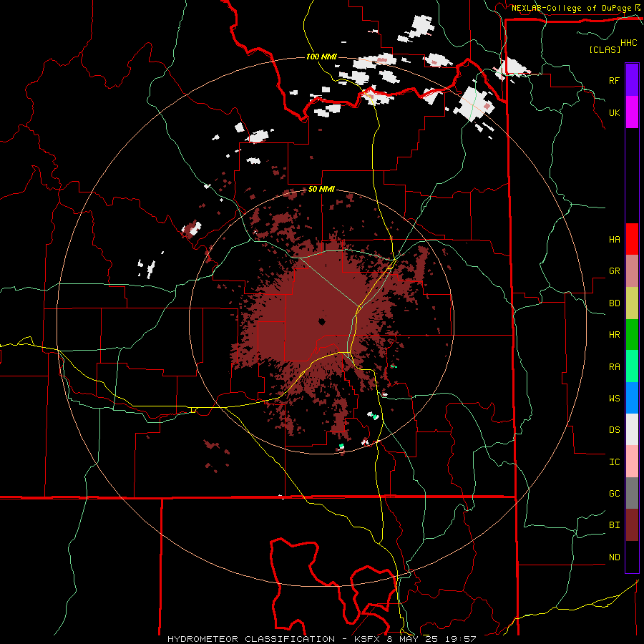Screen dimensions: 644x644
Task: Click the 'ND' legend label
Action: [614, 557]
